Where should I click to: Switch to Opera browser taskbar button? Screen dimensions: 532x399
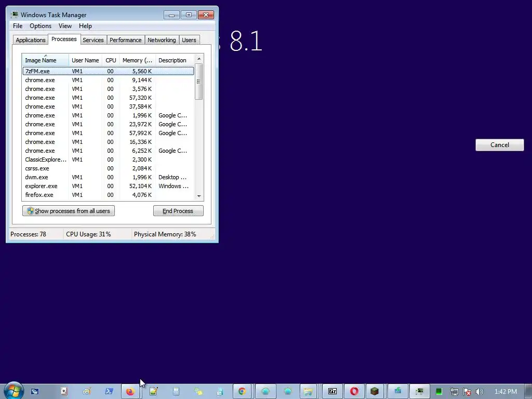point(354,392)
